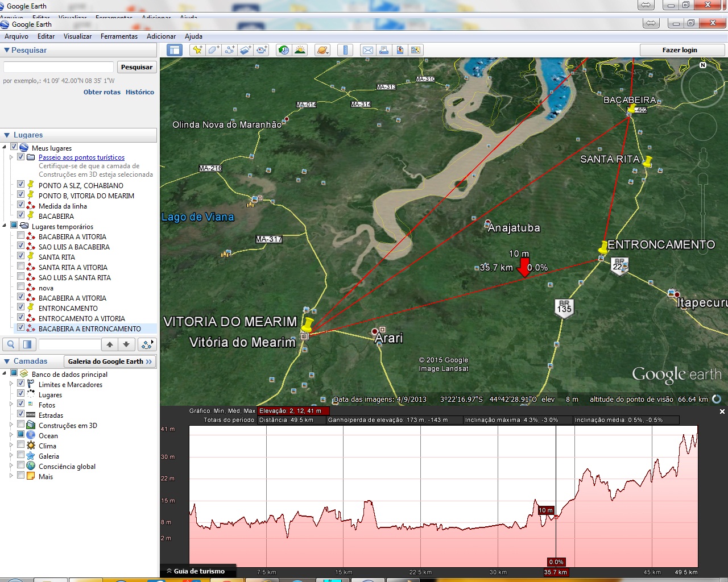Expand the Passeio aos pontos turísticos folder
728x582 pixels.
pyautogui.click(x=11, y=157)
